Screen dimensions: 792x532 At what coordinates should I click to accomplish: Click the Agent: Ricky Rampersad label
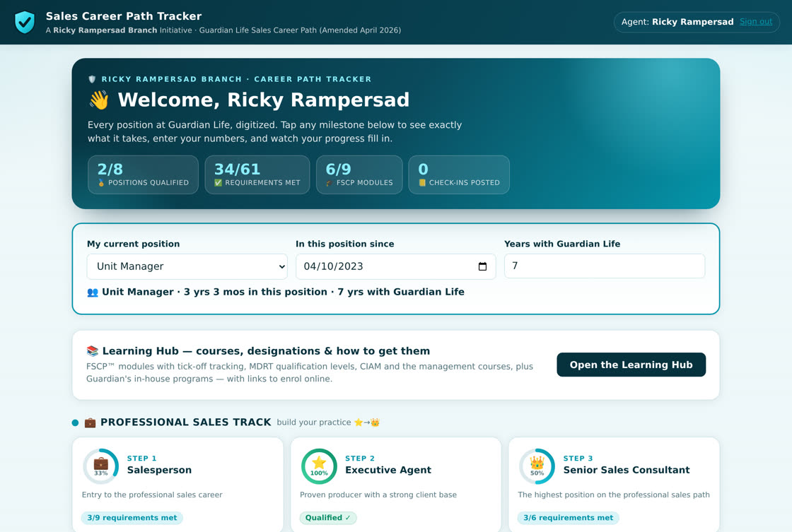pyautogui.click(x=677, y=22)
